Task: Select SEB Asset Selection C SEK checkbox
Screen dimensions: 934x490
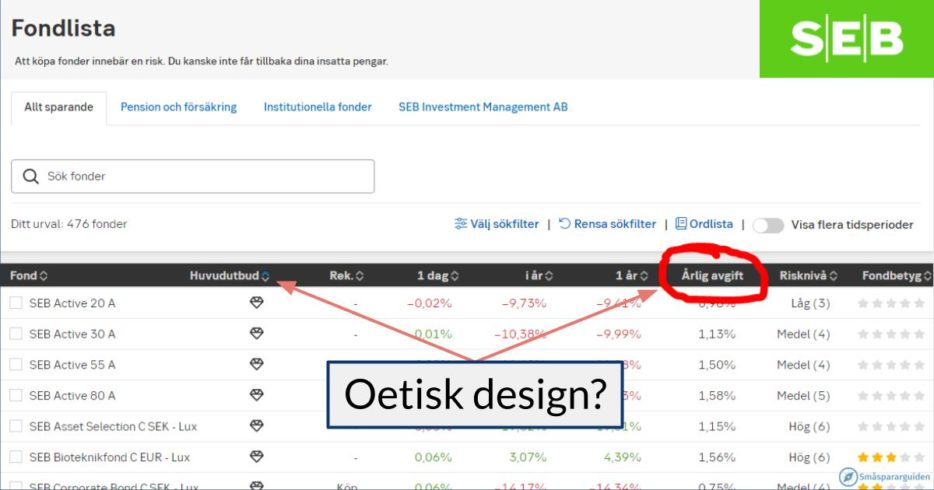Action: pyautogui.click(x=16, y=426)
